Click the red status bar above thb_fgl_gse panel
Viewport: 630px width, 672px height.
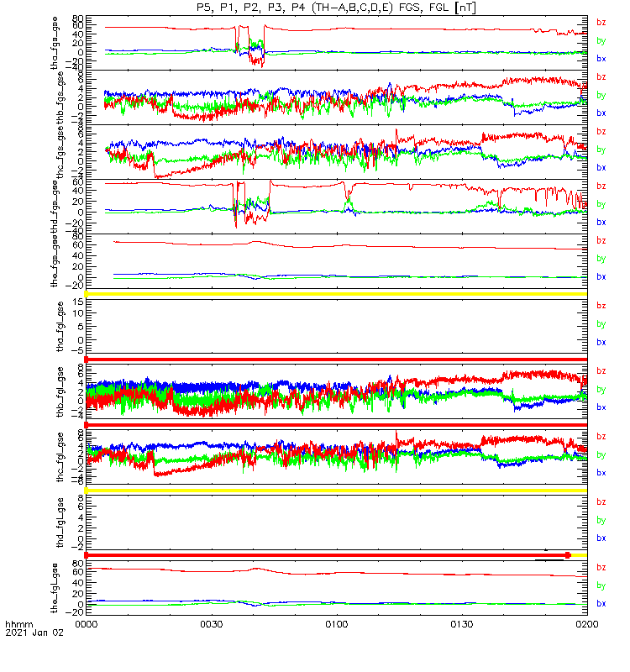click(x=337, y=360)
